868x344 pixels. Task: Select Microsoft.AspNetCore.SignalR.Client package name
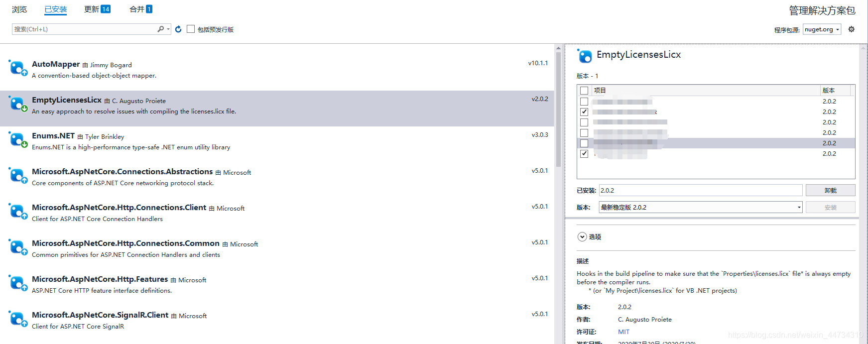pos(100,315)
